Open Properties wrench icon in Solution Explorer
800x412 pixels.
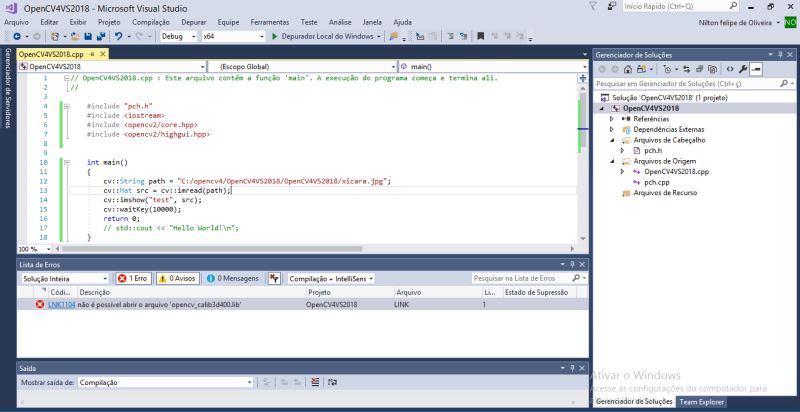click(743, 69)
